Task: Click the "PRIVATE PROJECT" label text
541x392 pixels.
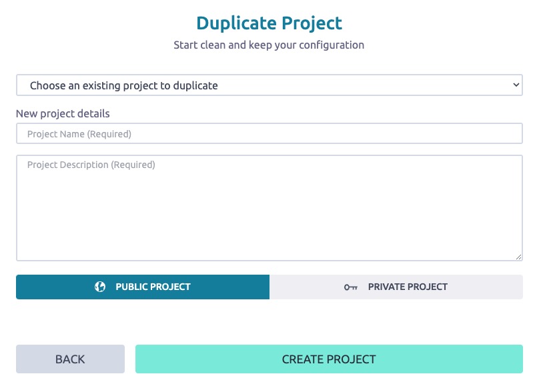Action: pyautogui.click(x=408, y=287)
